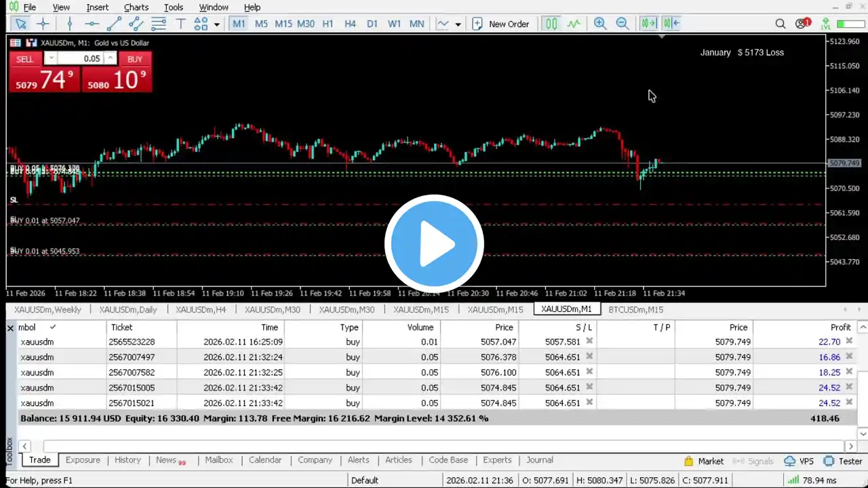This screenshot has width=868, height=488.
Task: Open the Exposure tab in Toolbox
Action: click(x=83, y=460)
